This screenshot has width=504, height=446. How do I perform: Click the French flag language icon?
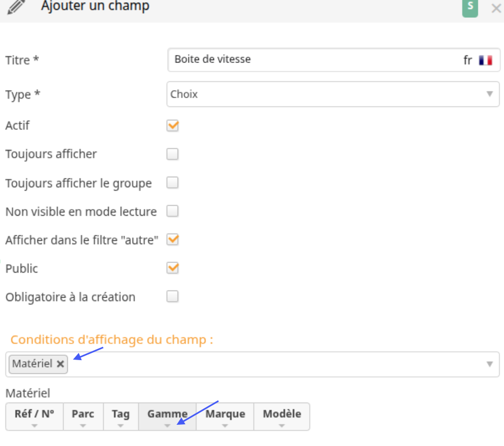pyautogui.click(x=486, y=60)
